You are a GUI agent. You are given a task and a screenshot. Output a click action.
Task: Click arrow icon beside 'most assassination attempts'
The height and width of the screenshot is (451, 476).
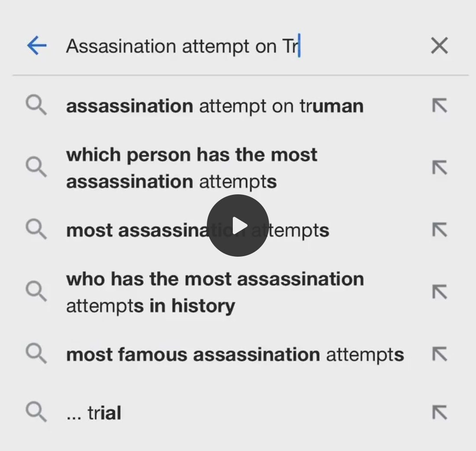pos(439,230)
